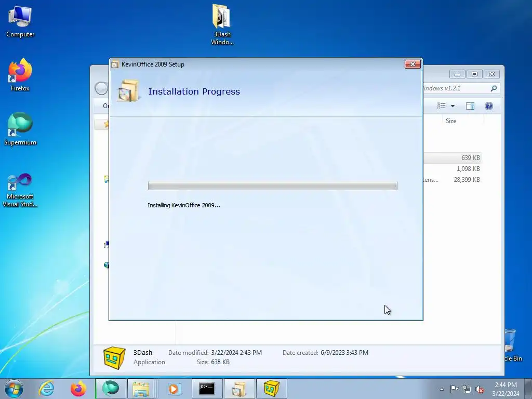Open the clock showing 2:44 PM

pyautogui.click(x=506, y=389)
